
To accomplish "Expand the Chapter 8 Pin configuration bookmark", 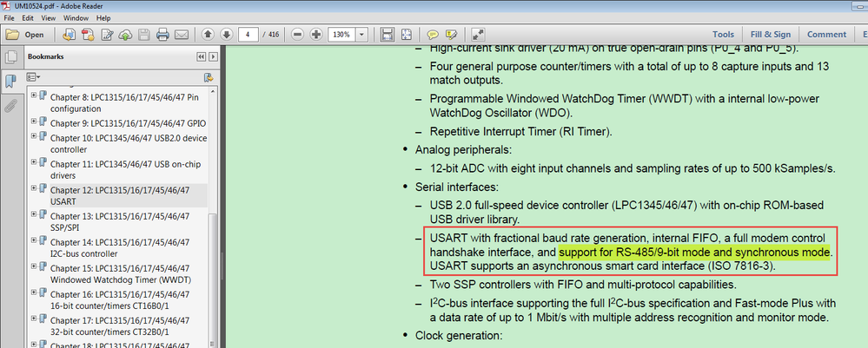I will coord(34,95).
